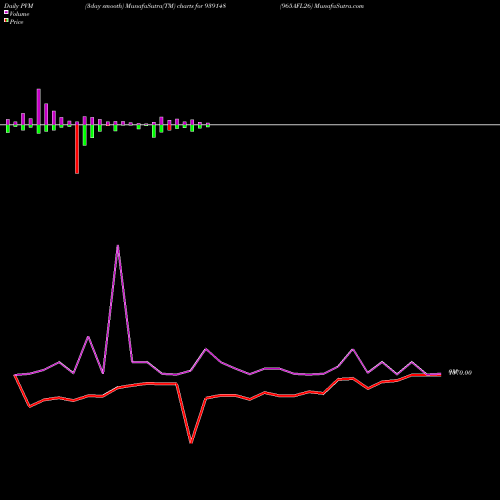Viewport: 500px width, 500px height.
Task: Click the tallest magenta volume bar
Action: click(39, 107)
